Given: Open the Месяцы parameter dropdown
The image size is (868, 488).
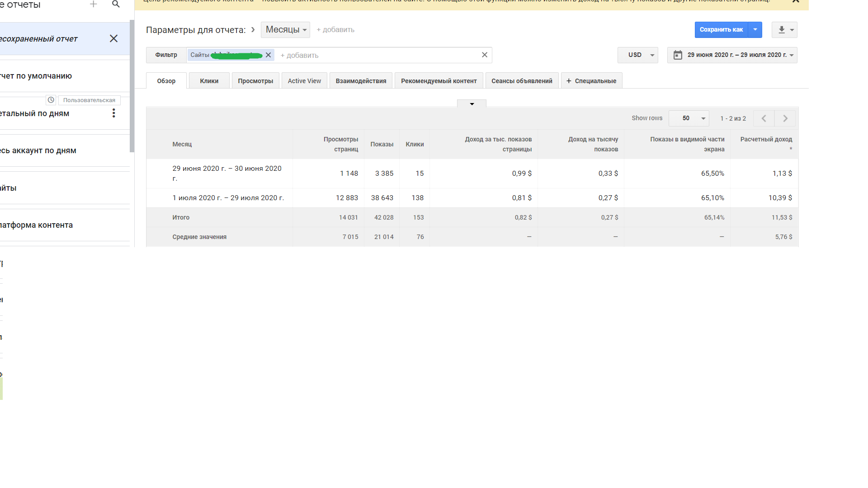Looking at the screenshot, I should (286, 30).
